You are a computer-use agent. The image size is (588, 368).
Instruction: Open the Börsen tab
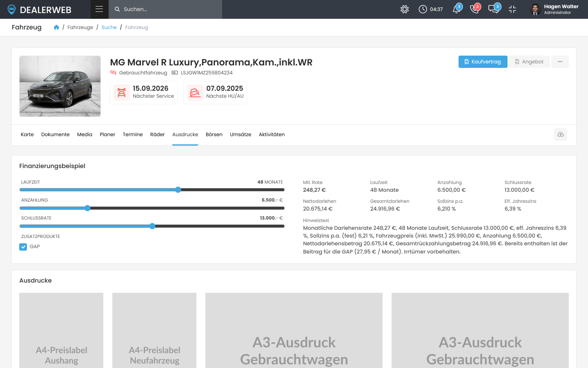(214, 135)
